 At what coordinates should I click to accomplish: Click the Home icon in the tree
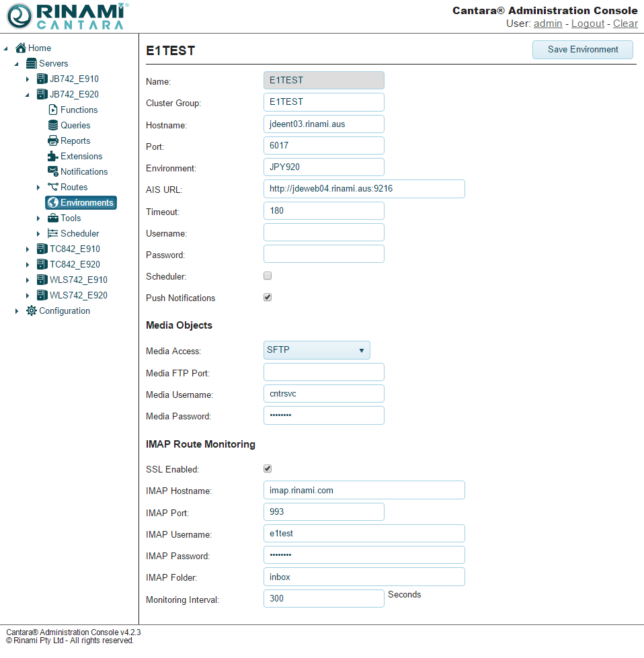[21, 48]
